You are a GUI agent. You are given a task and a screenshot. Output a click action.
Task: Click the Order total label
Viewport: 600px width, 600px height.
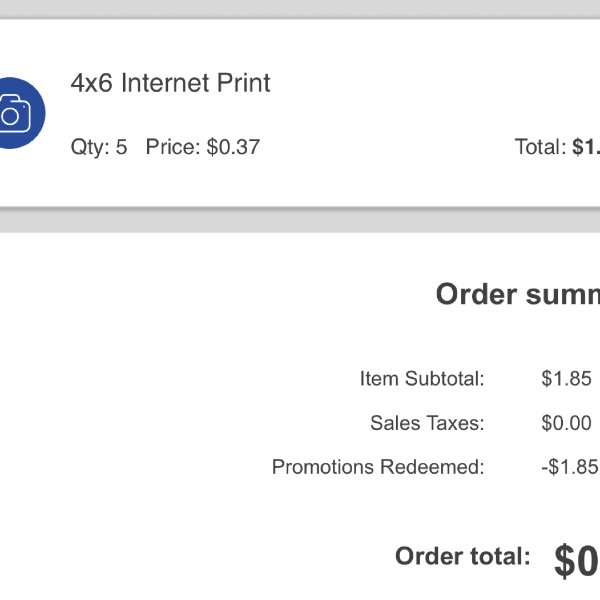click(463, 556)
